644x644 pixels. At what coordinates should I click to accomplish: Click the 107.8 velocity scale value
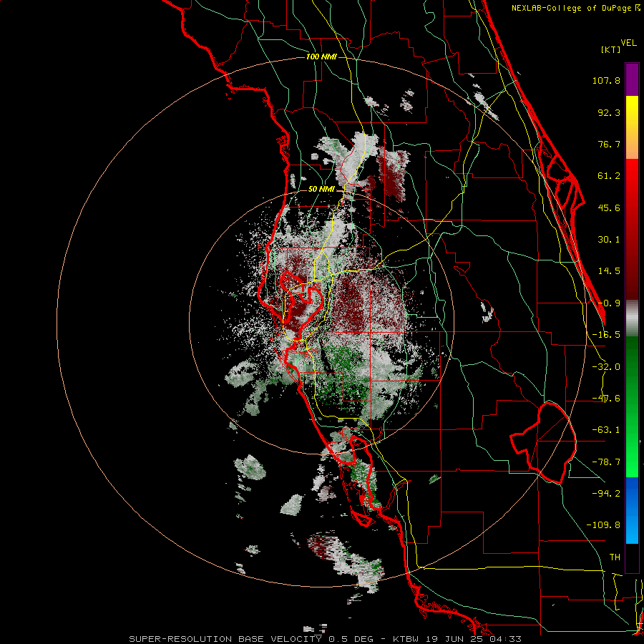(x=606, y=80)
